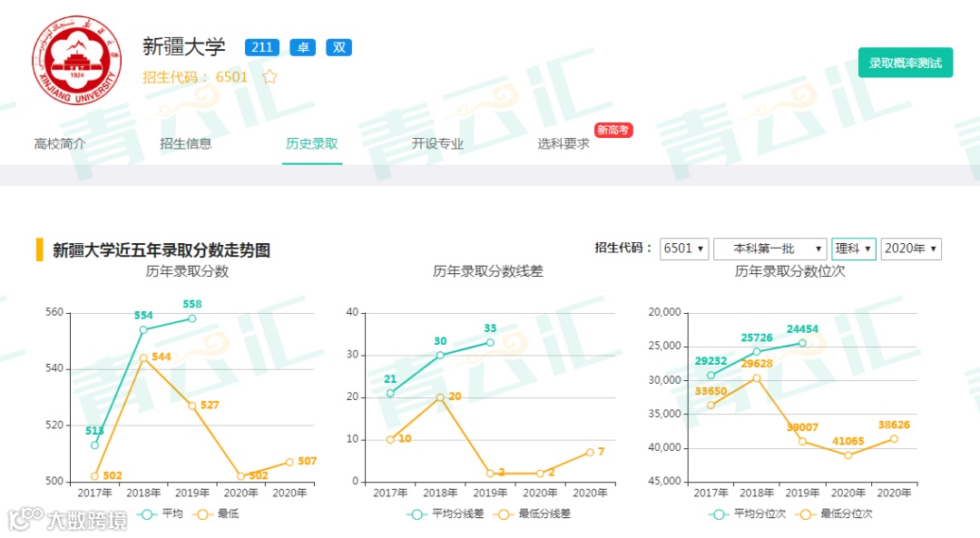Open the 2020年 year dropdown
980x538 pixels.
coord(911,249)
